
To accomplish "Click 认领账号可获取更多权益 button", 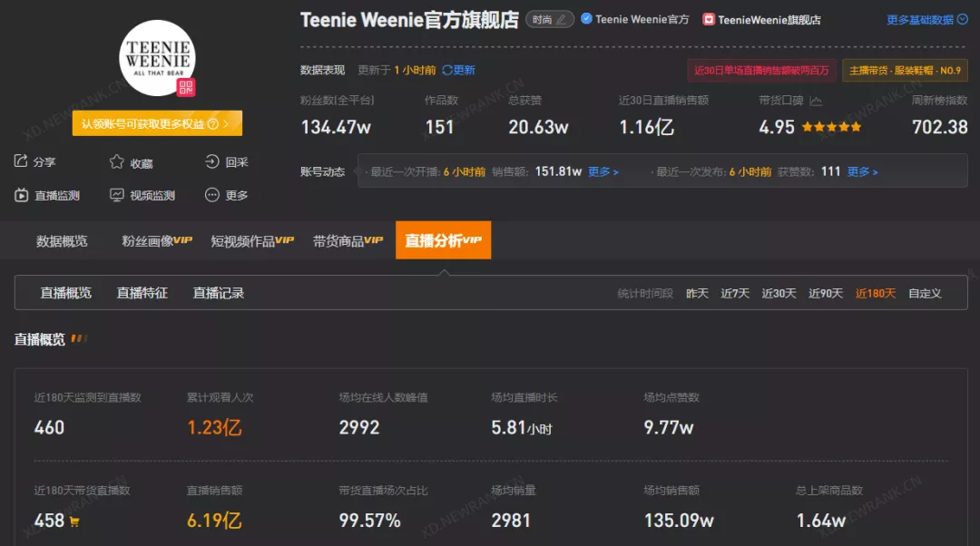I will [157, 123].
